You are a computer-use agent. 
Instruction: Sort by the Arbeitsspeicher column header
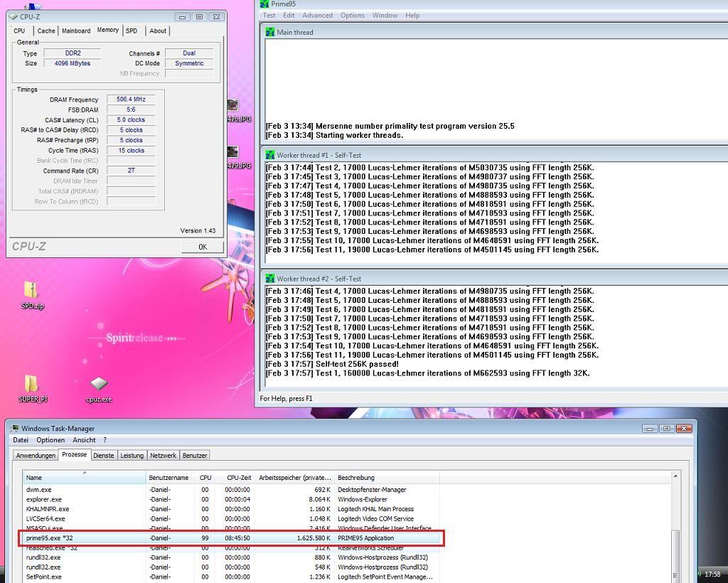tap(295, 477)
